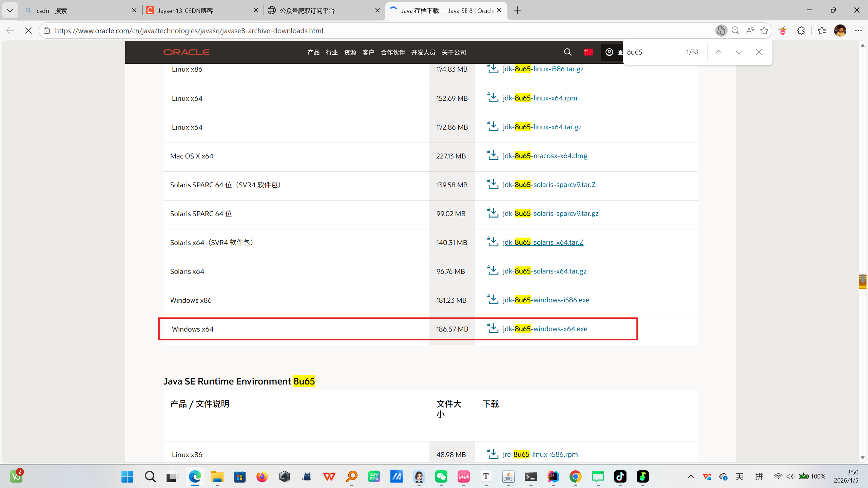Image resolution: width=868 pixels, height=488 pixels.
Task: Download jdk-8u65-linux-x64.tar.gz link
Action: click(542, 127)
